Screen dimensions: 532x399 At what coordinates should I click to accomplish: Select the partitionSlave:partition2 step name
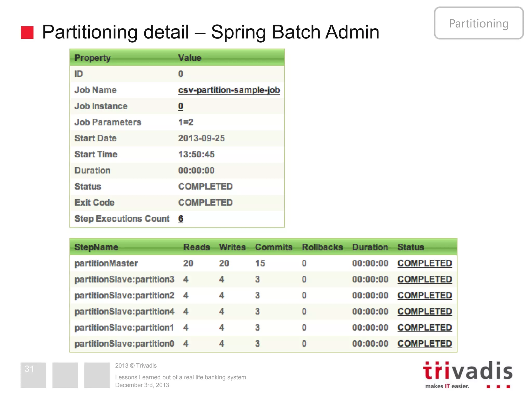124,296
